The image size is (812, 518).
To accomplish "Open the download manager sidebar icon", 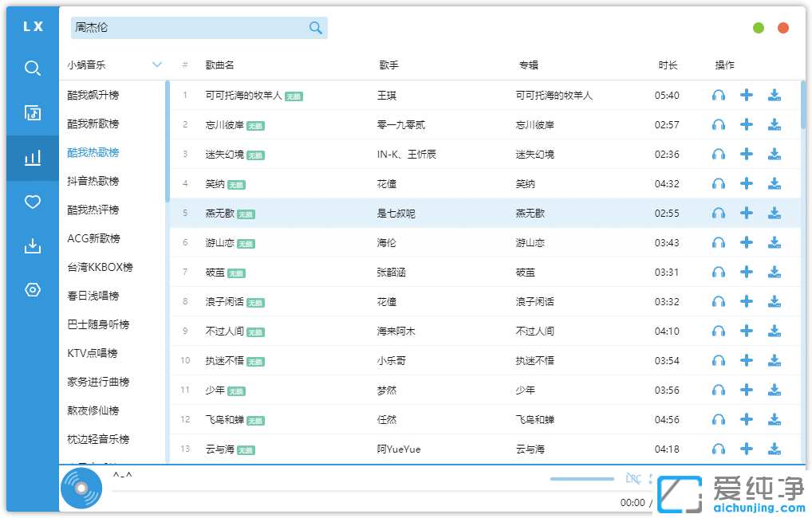I will 32,245.
